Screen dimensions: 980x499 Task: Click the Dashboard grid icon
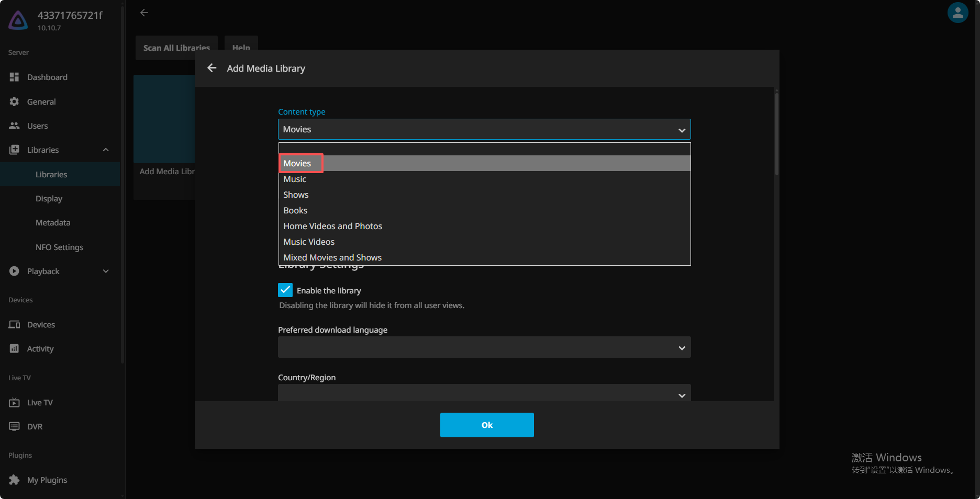pos(14,77)
